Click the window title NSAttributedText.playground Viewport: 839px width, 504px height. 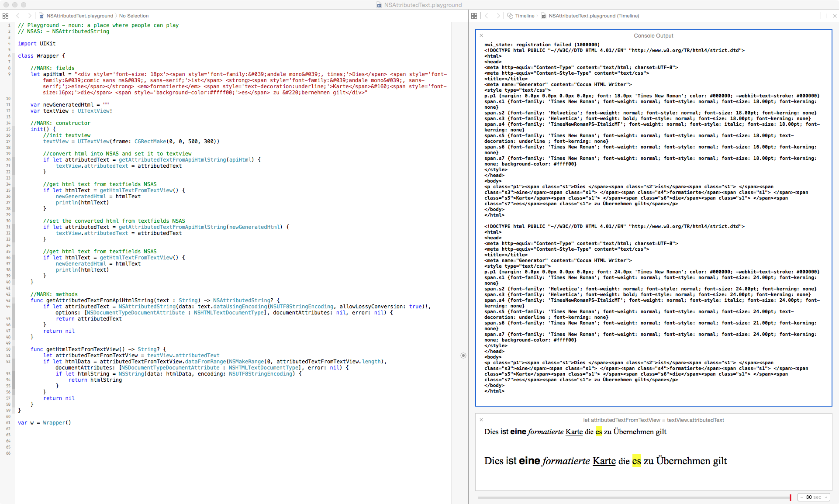[422, 5]
